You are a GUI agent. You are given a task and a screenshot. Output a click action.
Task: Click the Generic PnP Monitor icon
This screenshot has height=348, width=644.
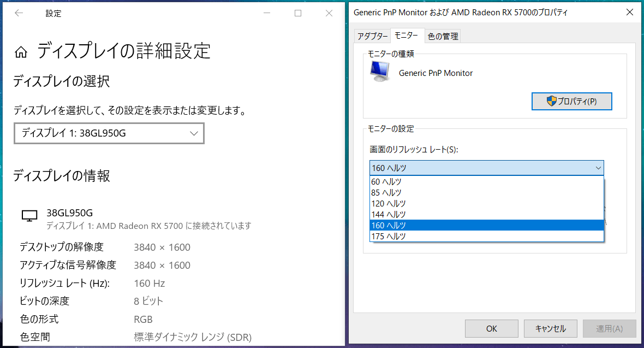[380, 72]
